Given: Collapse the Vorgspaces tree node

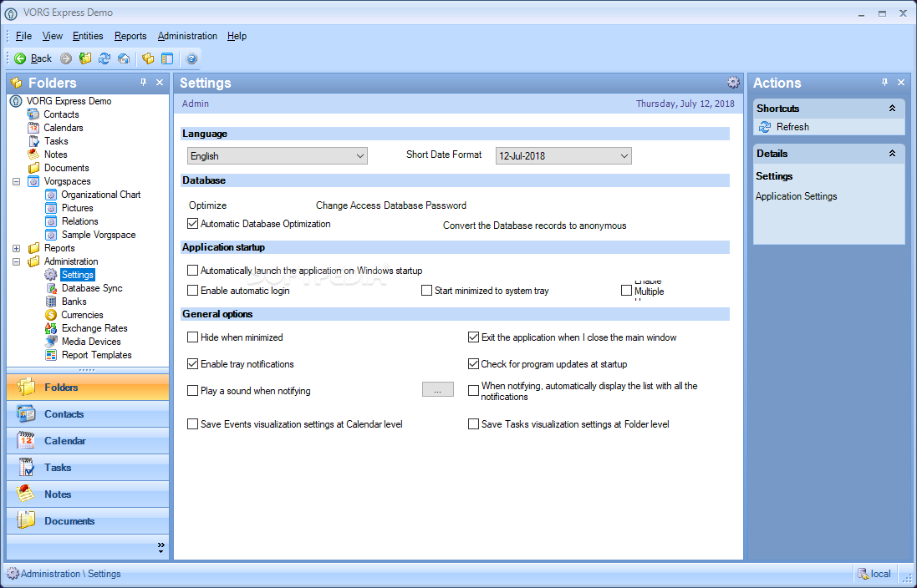Looking at the screenshot, I should (x=17, y=181).
